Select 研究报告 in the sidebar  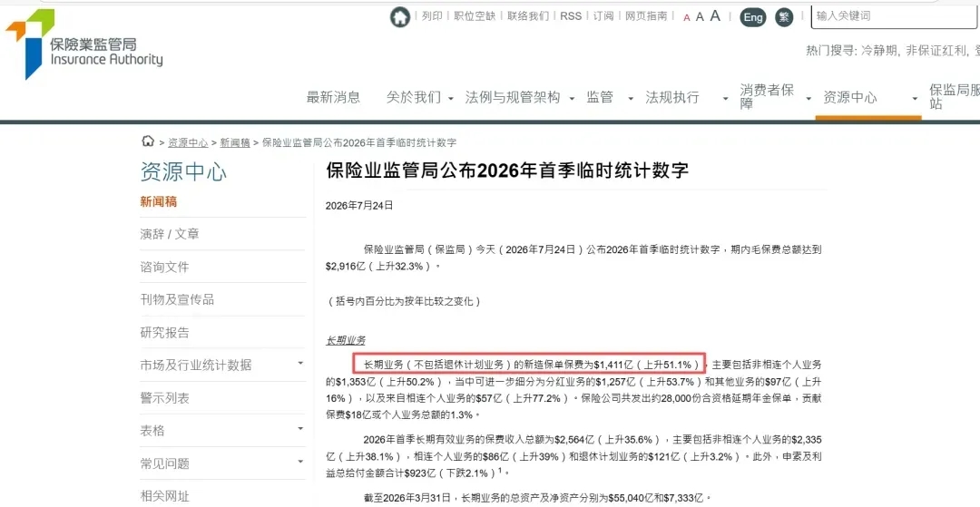tap(164, 332)
